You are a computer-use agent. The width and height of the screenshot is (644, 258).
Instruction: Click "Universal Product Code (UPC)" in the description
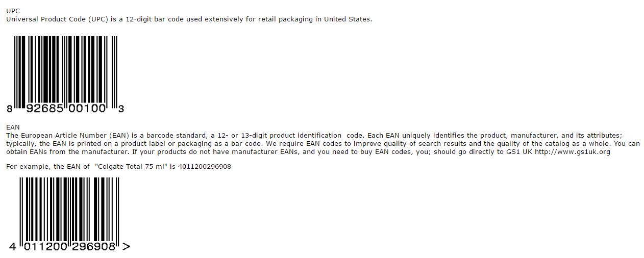57,19
